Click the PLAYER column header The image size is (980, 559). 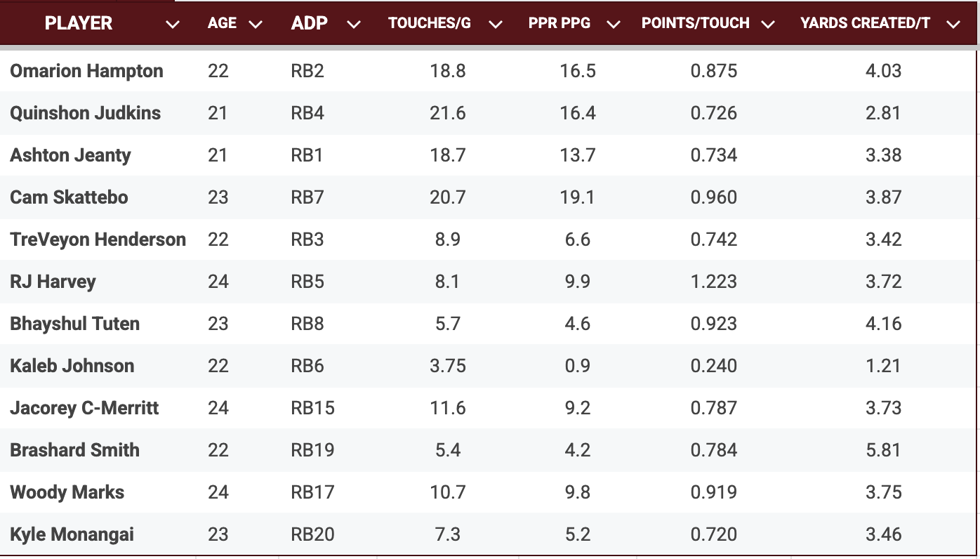(x=78, y=23)
